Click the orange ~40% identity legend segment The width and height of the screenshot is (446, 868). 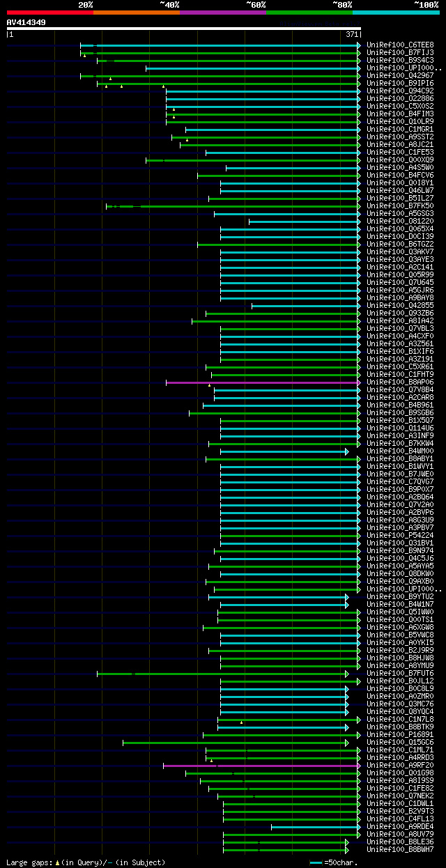(x=137, y=13)
